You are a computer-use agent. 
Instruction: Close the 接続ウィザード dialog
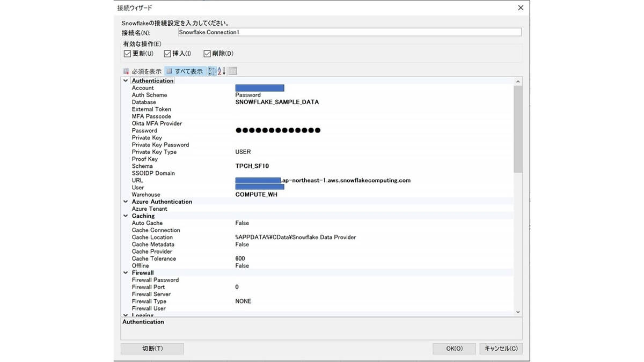[521, 8]
